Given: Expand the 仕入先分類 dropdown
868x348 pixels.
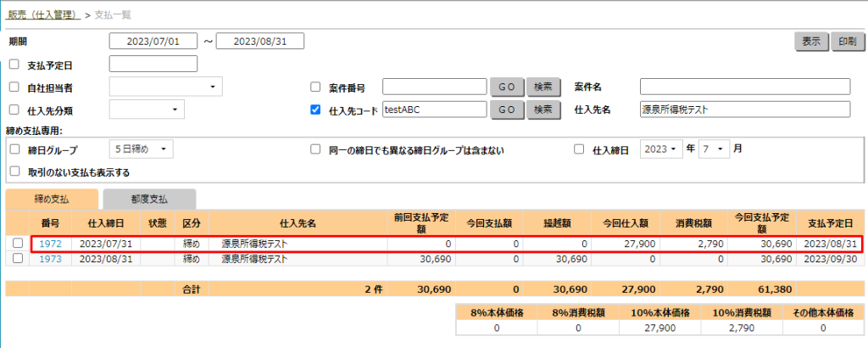Looking at the screenshot, I should [147, 109].
